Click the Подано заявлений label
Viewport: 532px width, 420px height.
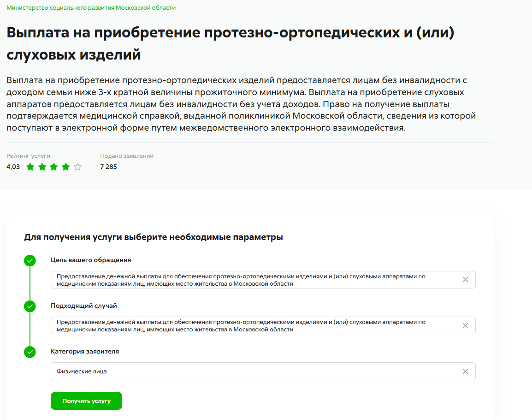(127, 156)
